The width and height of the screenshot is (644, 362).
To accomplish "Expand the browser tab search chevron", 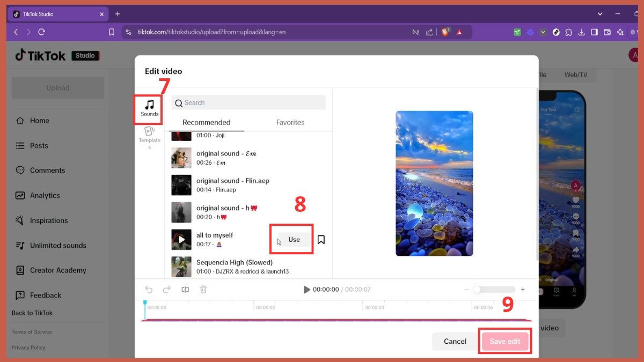I will point(600,14).
